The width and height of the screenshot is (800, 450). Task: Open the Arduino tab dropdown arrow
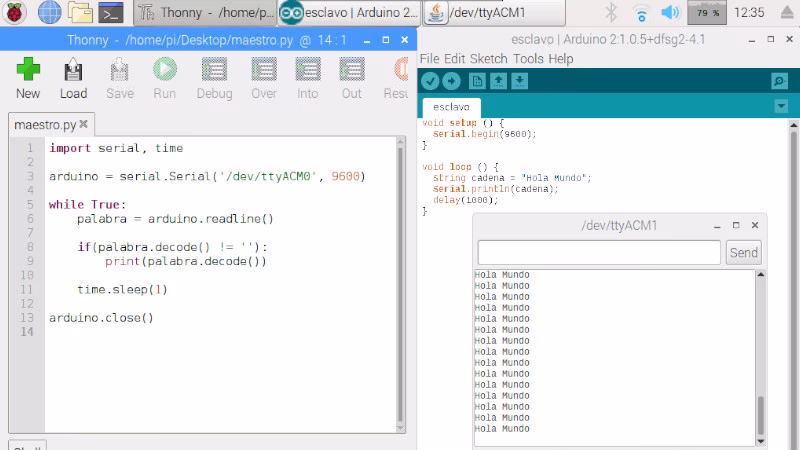(781, 107)
